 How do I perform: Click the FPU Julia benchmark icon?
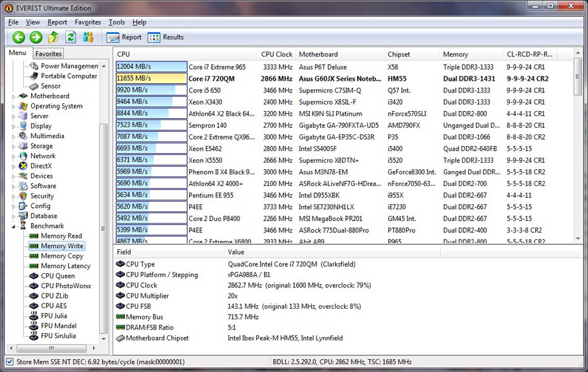(34, 316)
